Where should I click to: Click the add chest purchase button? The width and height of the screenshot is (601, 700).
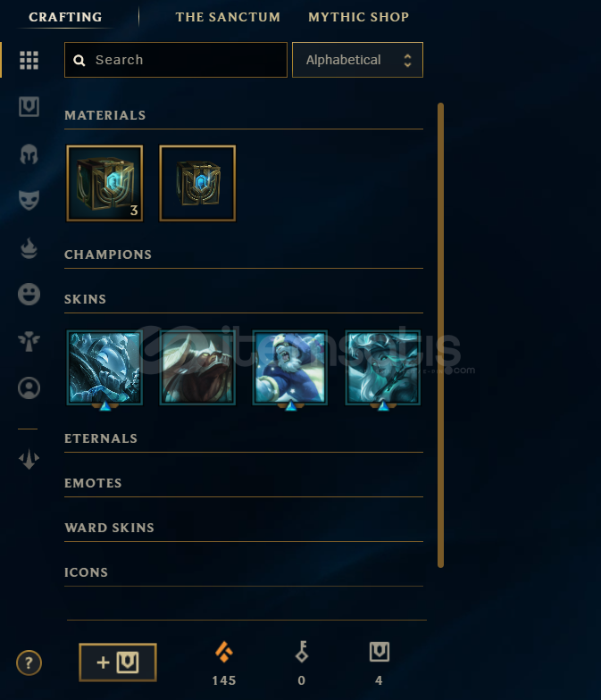(118, 662)
